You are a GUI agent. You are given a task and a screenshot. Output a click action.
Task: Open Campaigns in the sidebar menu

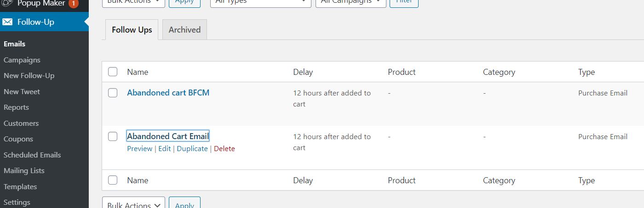(22, 60)
